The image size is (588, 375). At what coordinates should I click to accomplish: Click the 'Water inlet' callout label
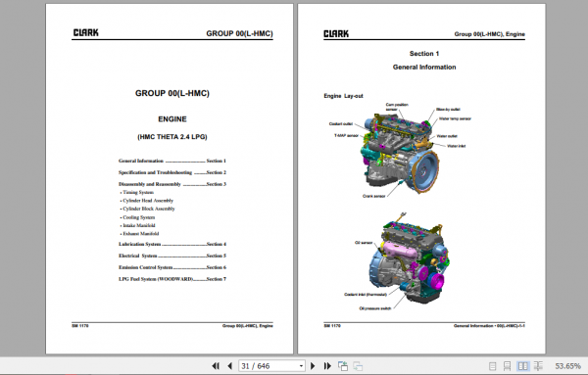(x=456, y=146)
